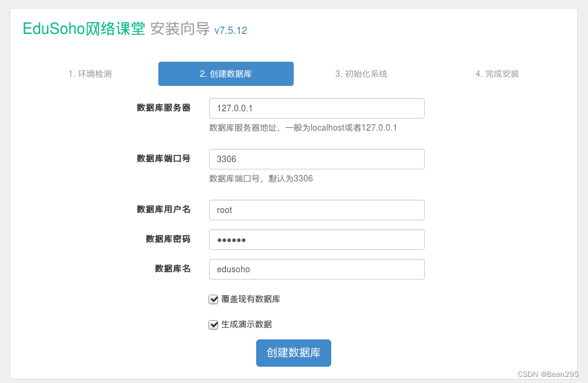The height and width of the screenshot is (383, 588).
Task: Click the 覆盖现有数据库 checkbox label text
Action: [251, 300]
